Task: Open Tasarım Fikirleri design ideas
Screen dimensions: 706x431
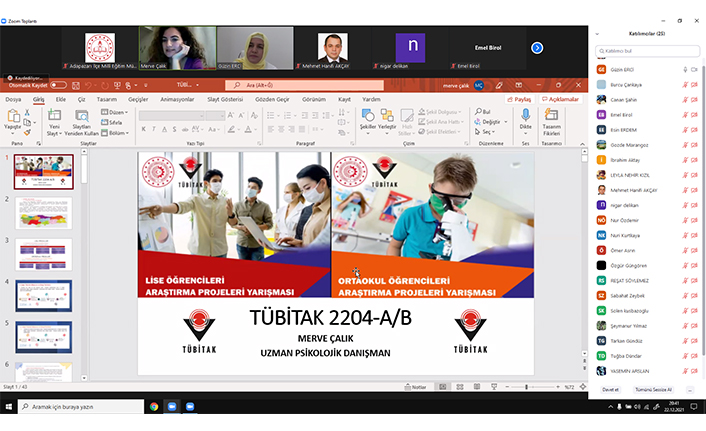Action: [x=551, y=119]
